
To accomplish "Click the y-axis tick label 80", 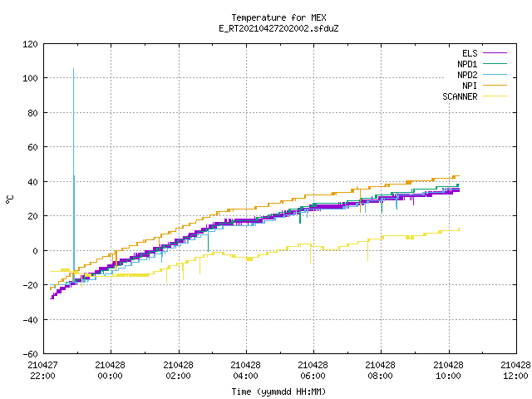I will (x=32, y=113).
